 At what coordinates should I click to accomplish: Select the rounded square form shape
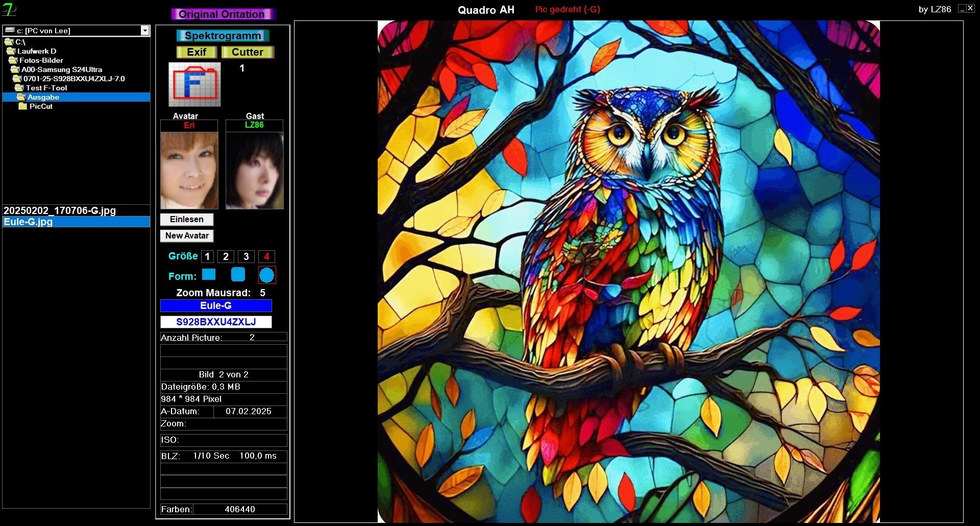tap(238, 275)
